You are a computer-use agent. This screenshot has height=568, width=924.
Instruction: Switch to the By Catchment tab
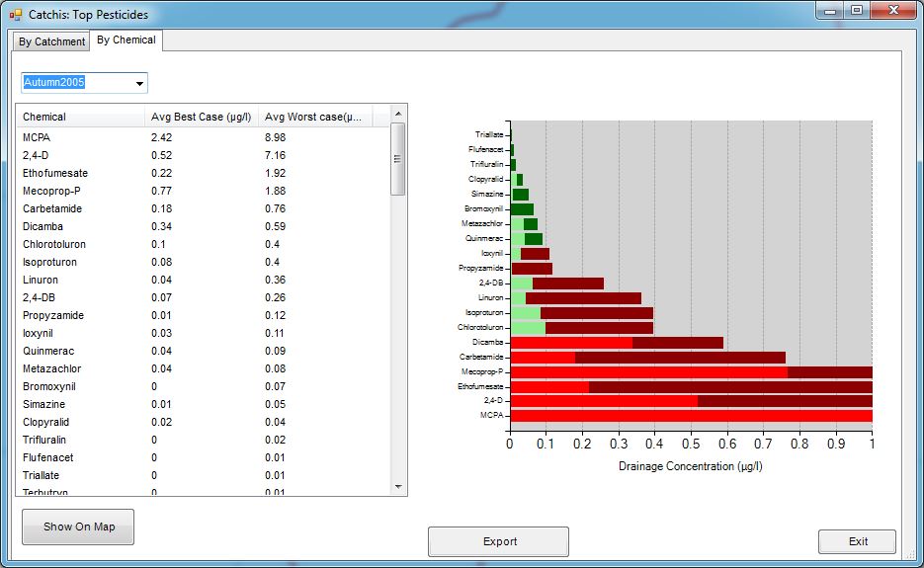click(52, 41)
